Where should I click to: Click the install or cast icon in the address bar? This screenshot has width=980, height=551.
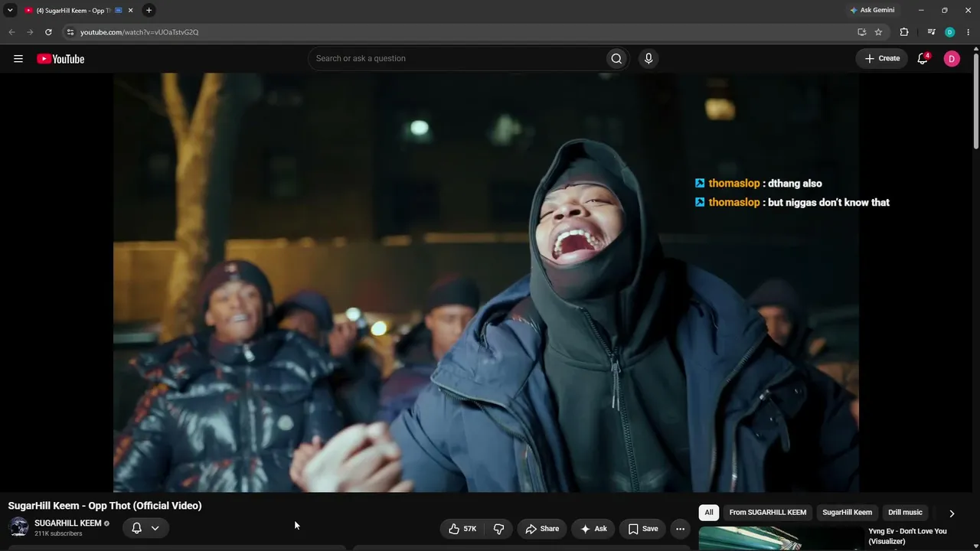[x=861, y=32]
